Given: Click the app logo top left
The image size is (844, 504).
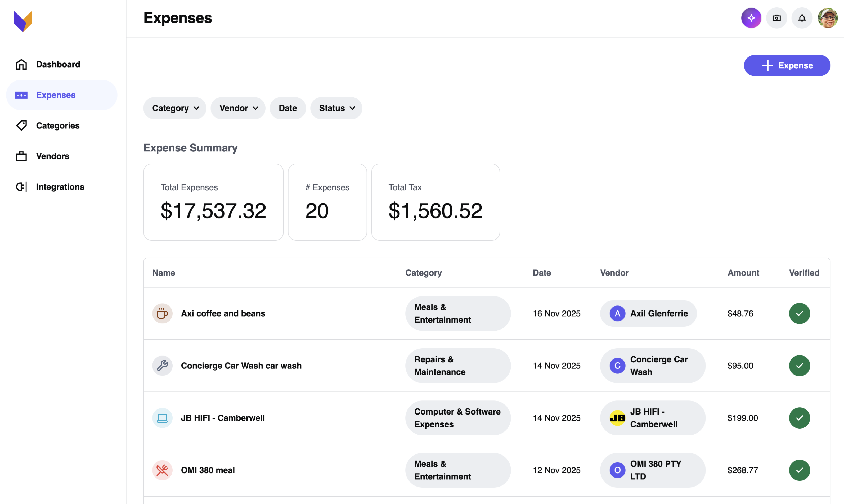Looking at the screenshot, I should (x=23, y=21).
